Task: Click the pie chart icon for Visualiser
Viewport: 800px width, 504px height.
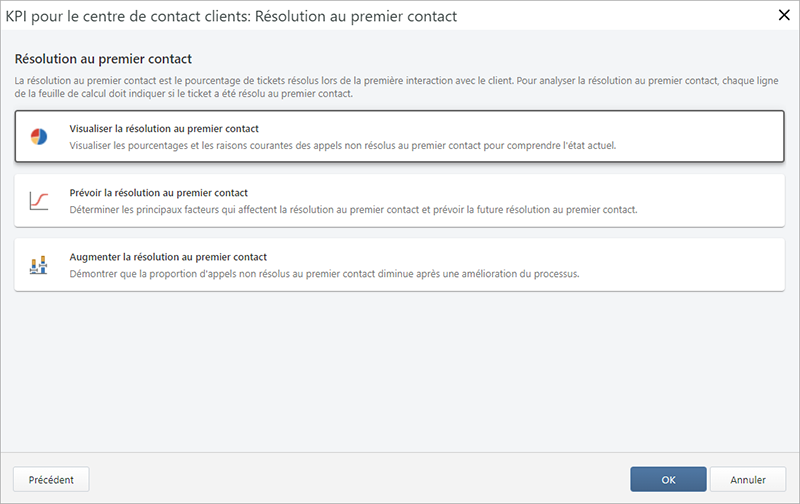Action: (x=39, y=137)
